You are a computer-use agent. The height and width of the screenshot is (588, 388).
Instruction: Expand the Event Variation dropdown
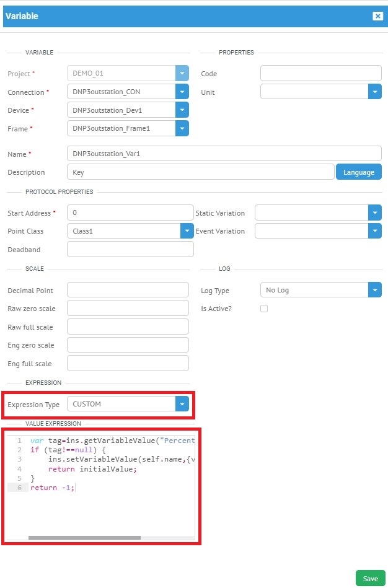click(374, 231)
